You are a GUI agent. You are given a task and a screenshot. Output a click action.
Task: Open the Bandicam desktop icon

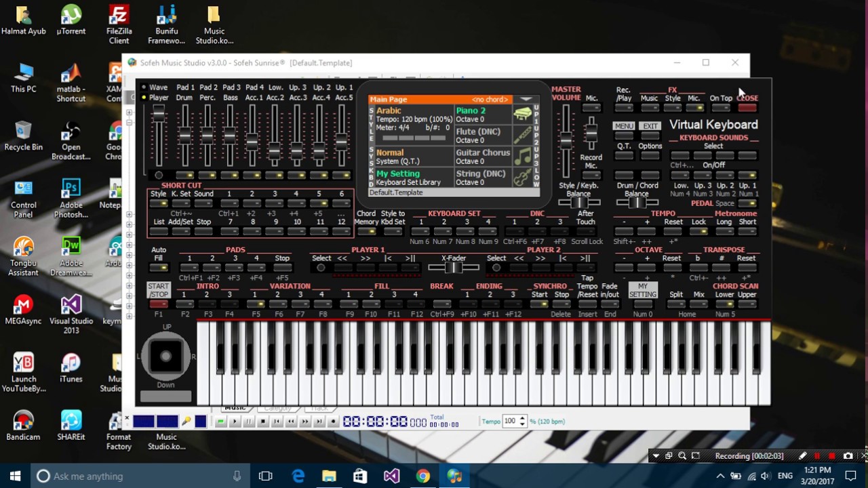[23, 426]
